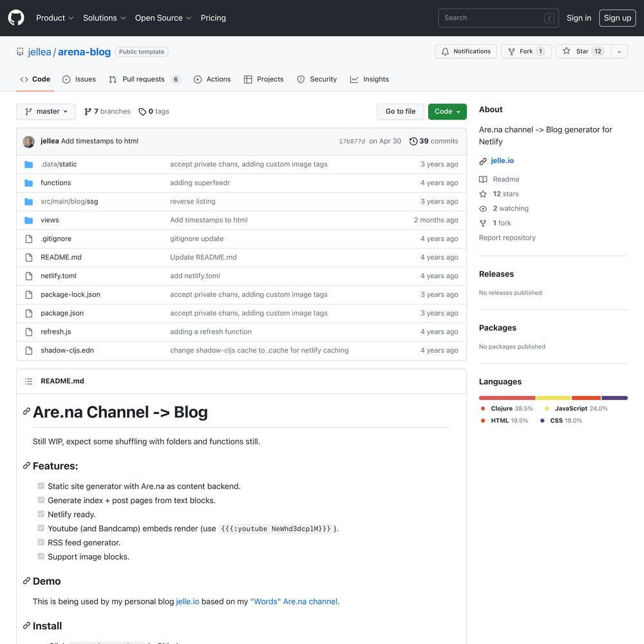Click the package.json file icon
The width and height of the screenshot is (644, 644).
[x=29, y=314]
